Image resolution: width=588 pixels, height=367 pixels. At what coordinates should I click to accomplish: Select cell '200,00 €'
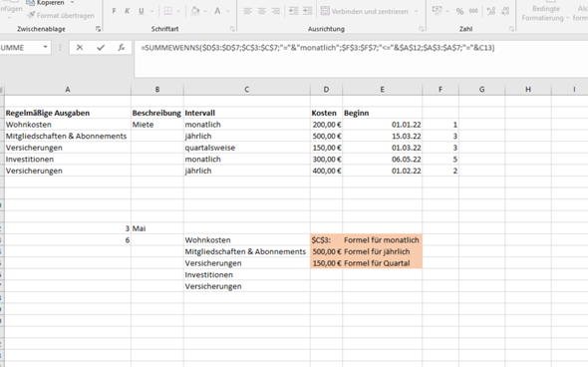[x=326, y=125]
